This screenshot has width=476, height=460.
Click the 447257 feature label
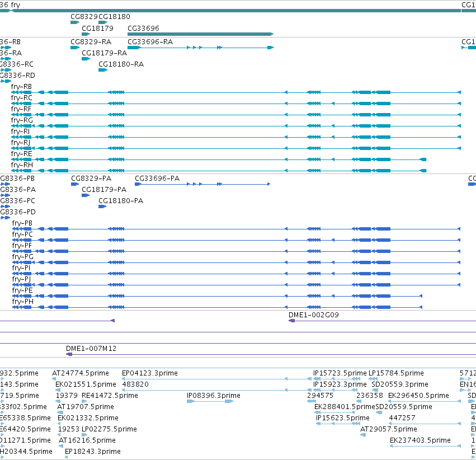tap(402, 418)
